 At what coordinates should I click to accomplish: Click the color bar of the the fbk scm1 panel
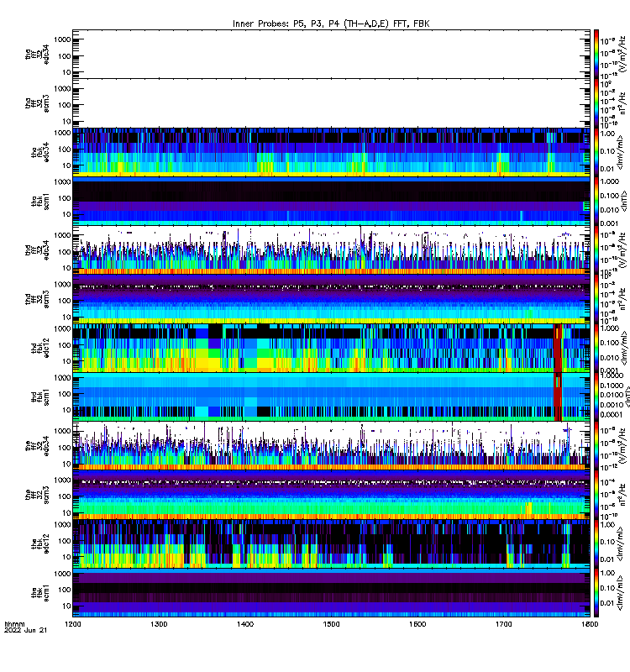click(596, 592)
